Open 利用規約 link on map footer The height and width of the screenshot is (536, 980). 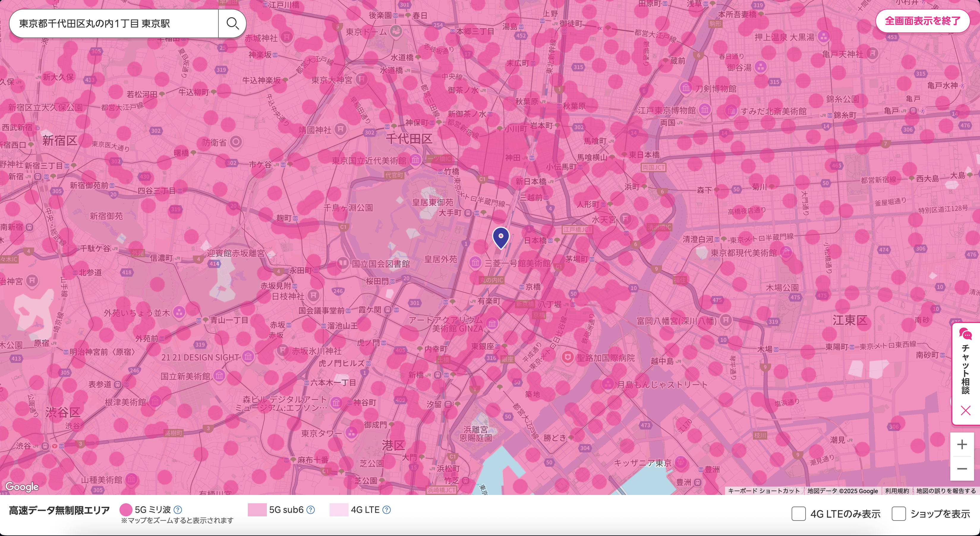click(897, 491)
